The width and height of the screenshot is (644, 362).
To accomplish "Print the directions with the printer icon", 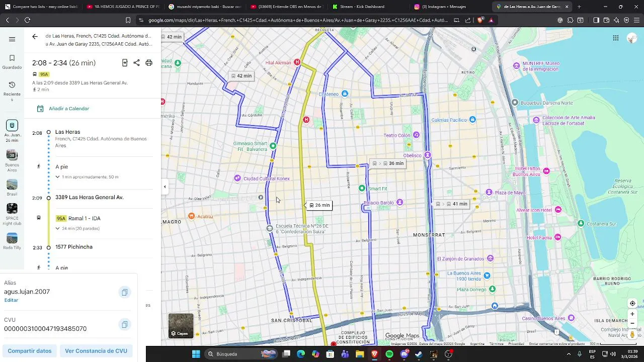I will 149,63.
